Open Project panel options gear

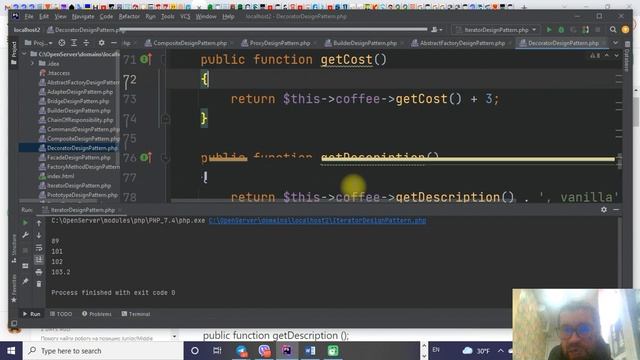(101, 43)
